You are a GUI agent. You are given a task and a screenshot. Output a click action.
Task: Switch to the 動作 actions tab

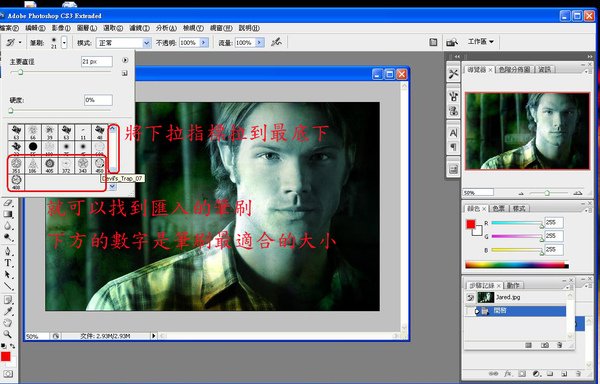tap(513, 285)
